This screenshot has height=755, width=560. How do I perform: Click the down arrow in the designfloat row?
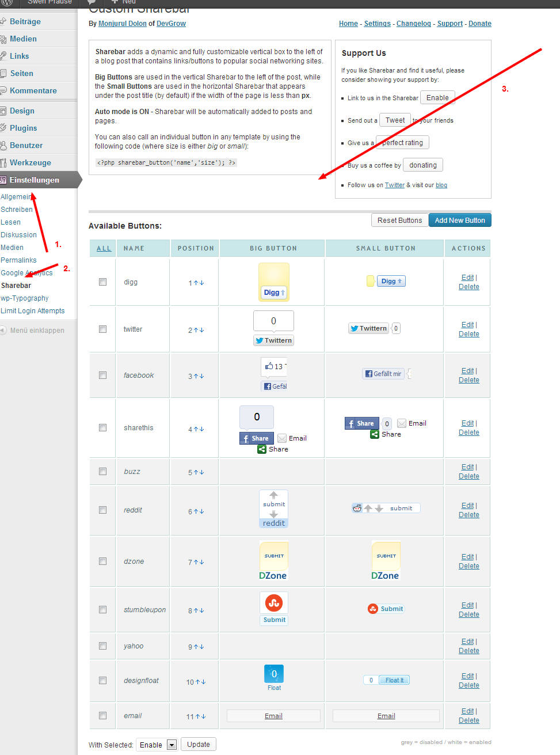[203, 682]
